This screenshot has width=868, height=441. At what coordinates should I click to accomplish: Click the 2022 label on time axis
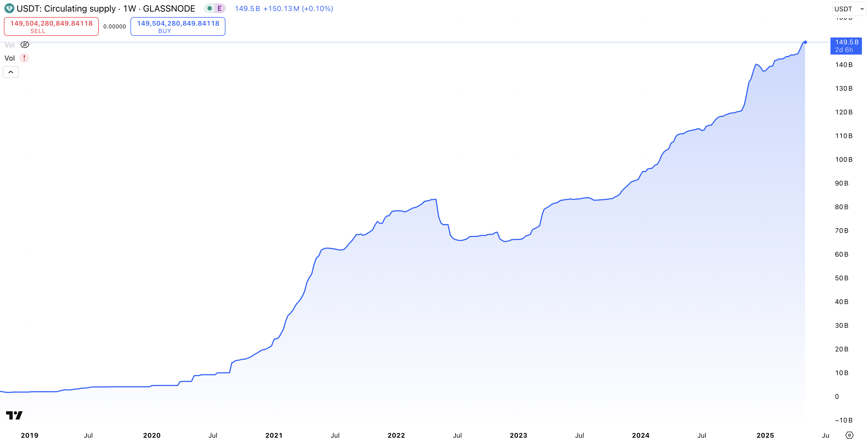click(396, 435)
